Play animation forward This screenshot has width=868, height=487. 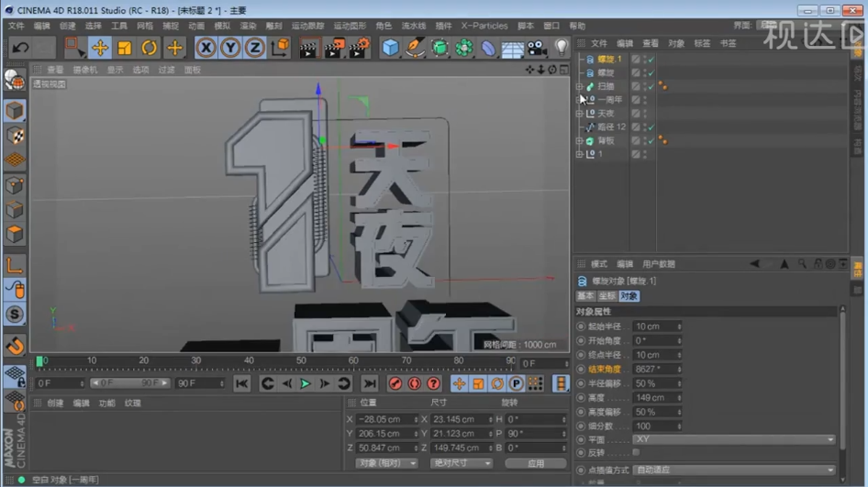(x=305, y=383)
